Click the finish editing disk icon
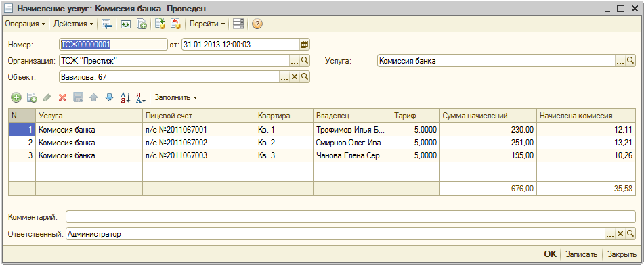 78,97
